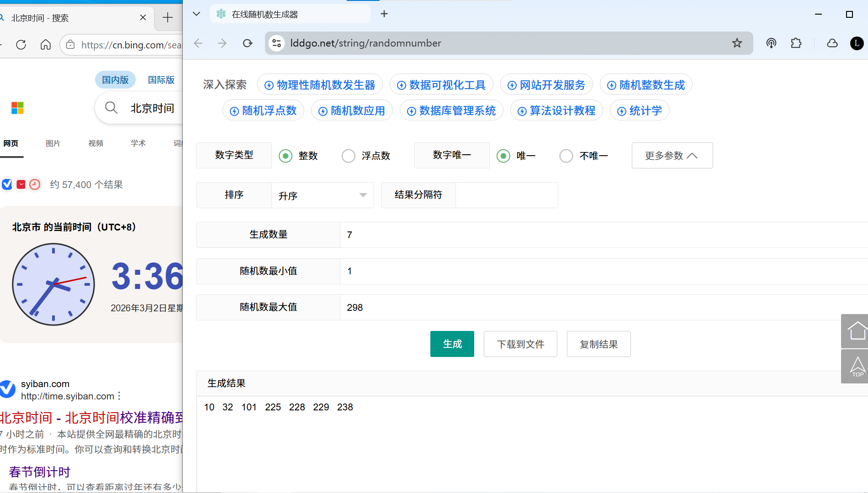
Task: Click the 随机数最小值 field containing 1
Action: tap(604, 271)
